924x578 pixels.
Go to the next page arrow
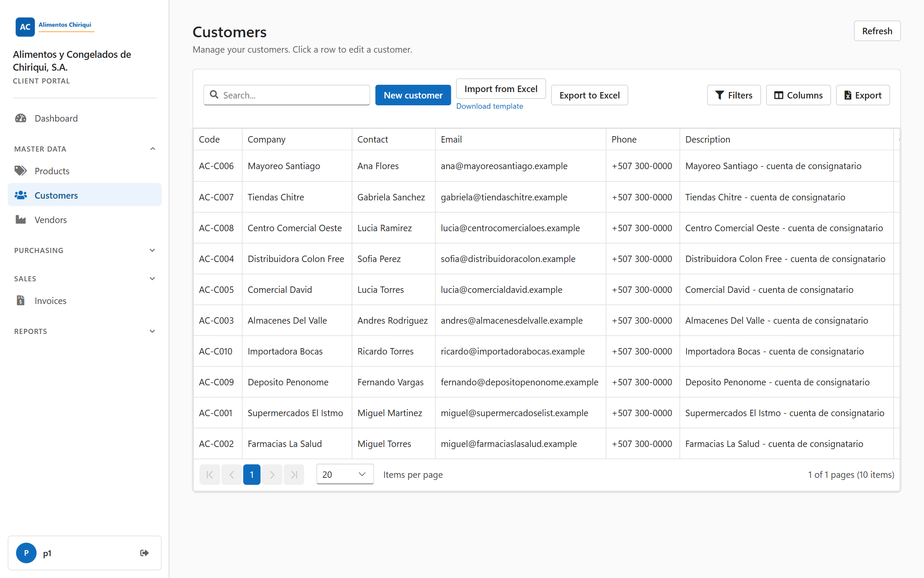pos(272,474)
